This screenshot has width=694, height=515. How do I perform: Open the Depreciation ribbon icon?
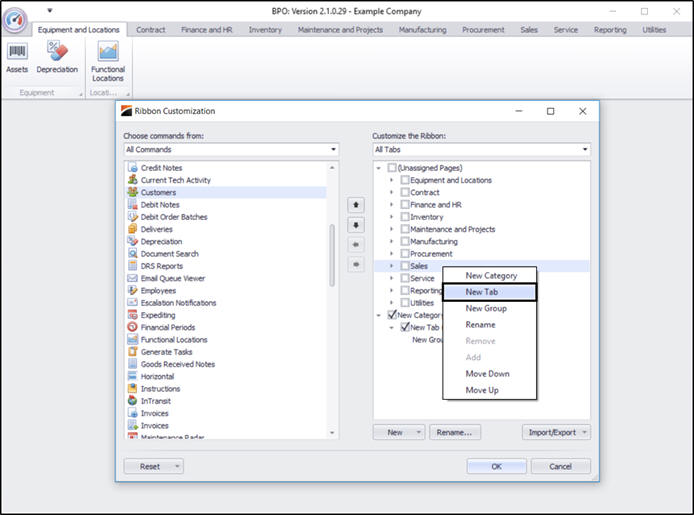[x=57, y=51]
